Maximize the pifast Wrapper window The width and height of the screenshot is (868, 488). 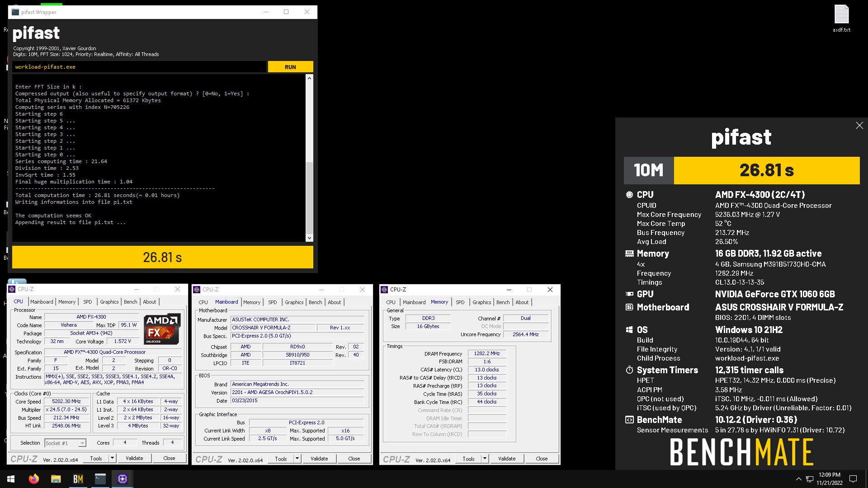(286, 12)
